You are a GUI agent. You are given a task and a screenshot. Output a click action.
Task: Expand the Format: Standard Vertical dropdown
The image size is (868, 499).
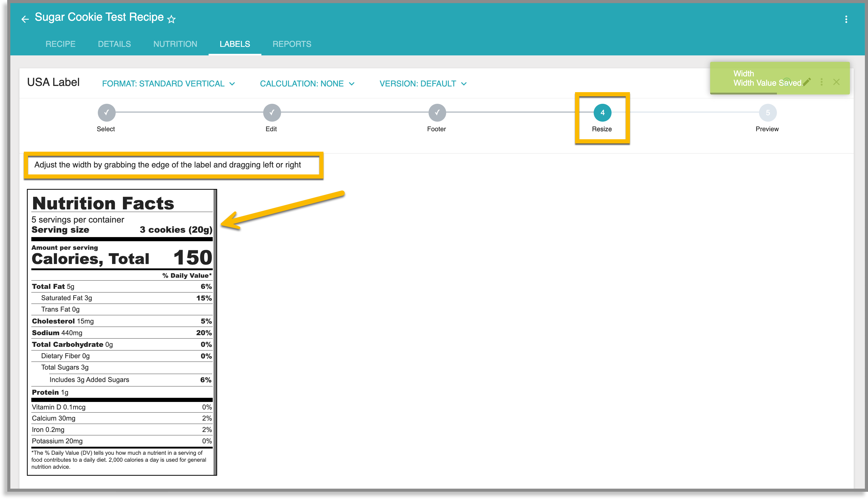[168, 84]
